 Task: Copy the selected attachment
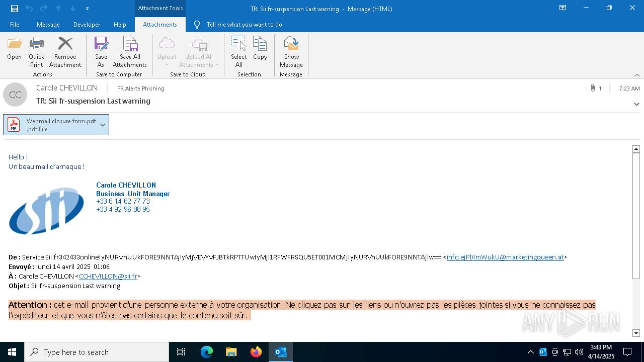(260, 49)
